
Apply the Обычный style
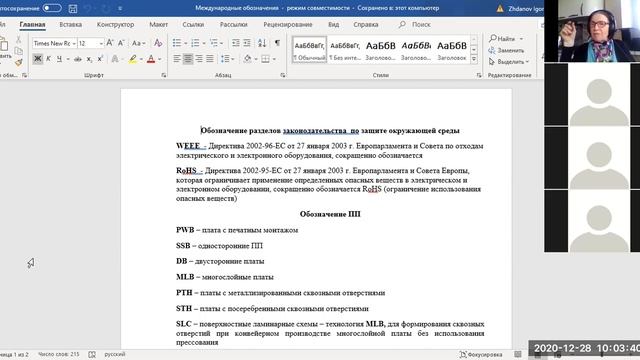click(x=309, y=50)
